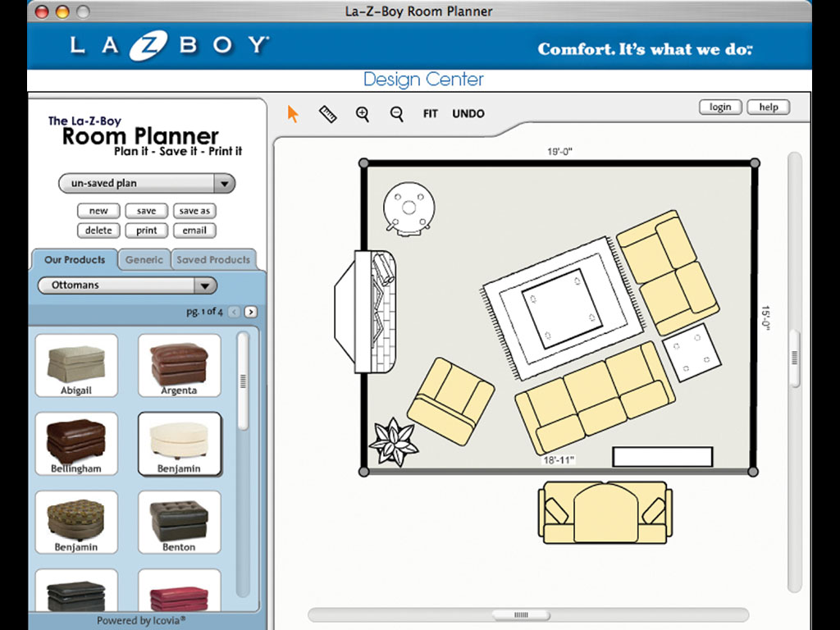Viewport: 840px width, 630px height.
Task: Click the canvas horizontal scrollbar thumb
Action: [x=521, y=614]
